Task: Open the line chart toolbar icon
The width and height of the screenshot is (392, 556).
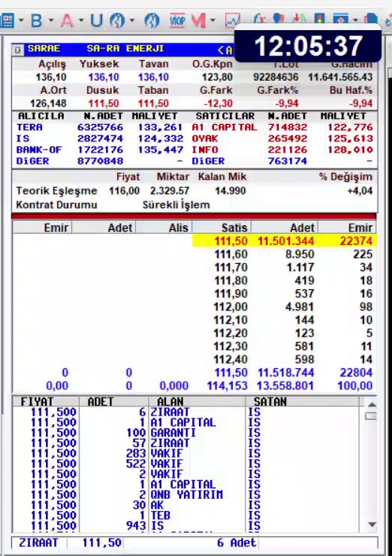Action: (x=233, y=20)
